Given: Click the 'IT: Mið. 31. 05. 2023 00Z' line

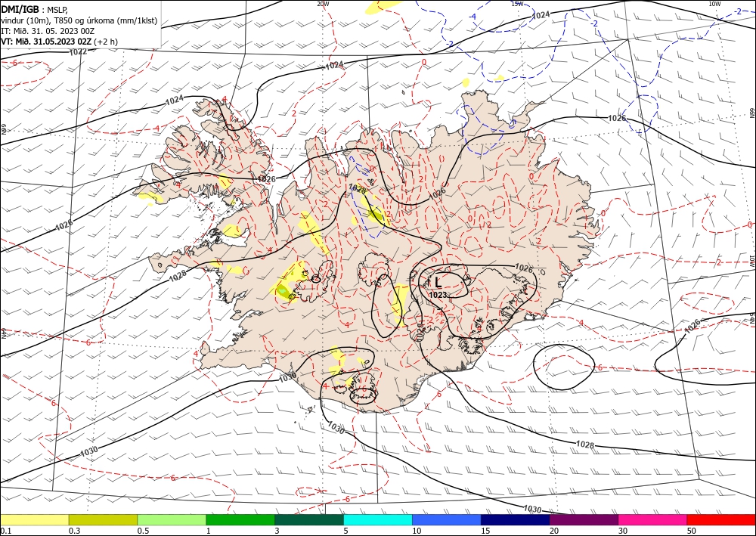Looking at the screenshot, I should [47, 31].
